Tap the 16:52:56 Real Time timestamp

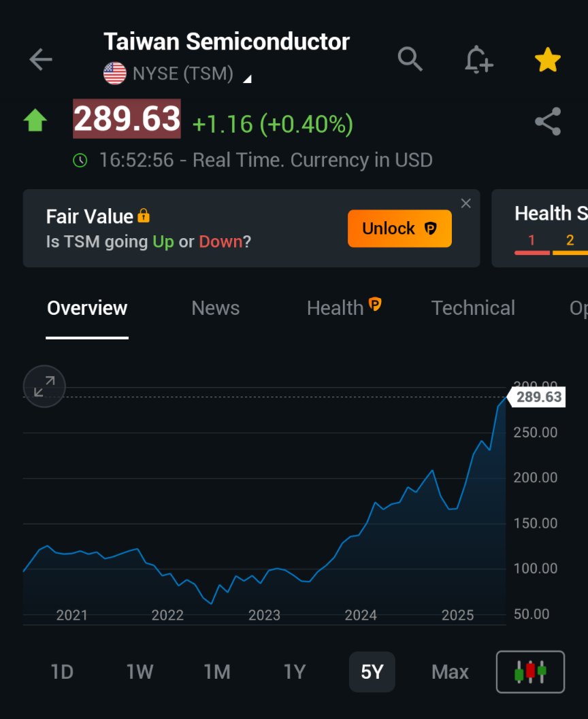(x=266, y=161)
